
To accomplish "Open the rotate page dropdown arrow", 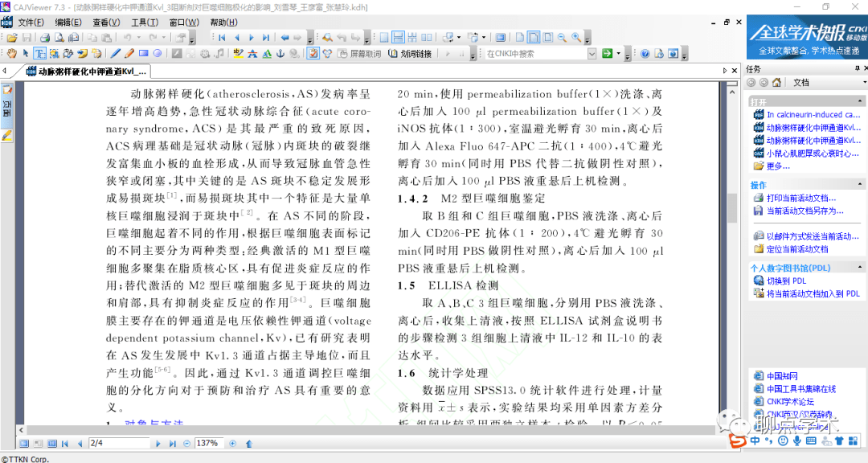I will click(x=458, y=38).
